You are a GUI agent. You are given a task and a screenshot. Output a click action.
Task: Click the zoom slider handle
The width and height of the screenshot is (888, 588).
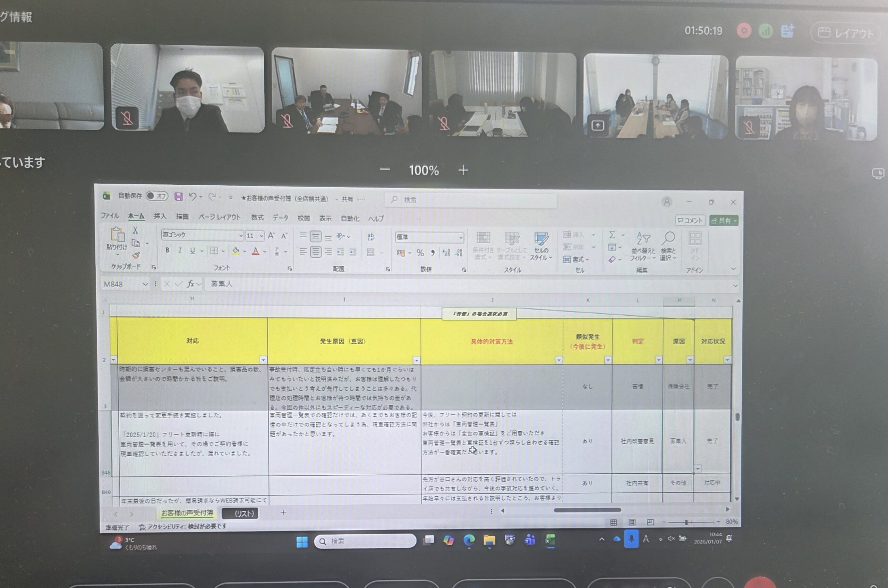click(686, 522)
